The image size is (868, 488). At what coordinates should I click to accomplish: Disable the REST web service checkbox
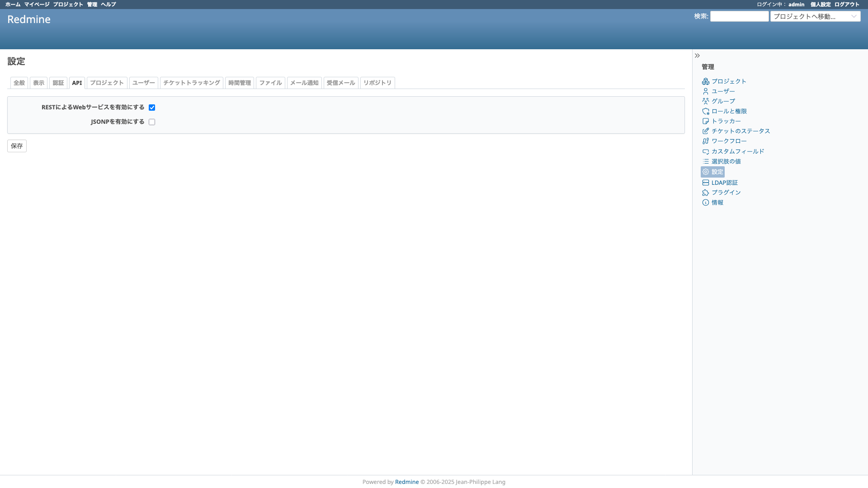tap(152, 108)
